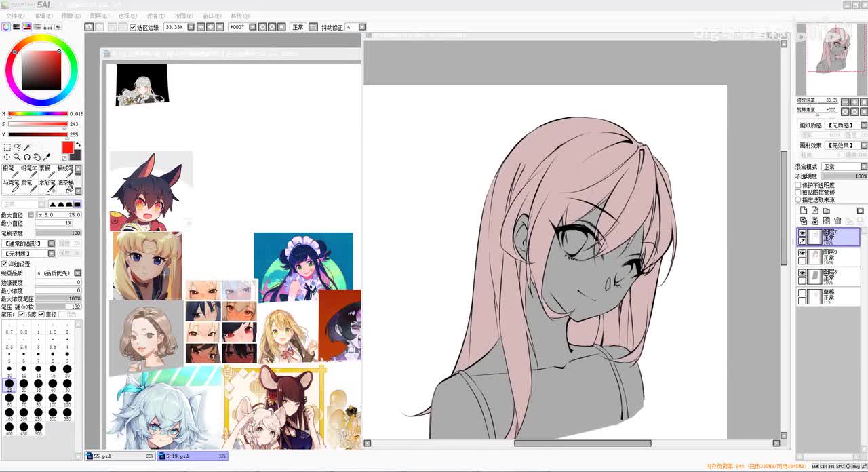Create new linework layer icon
Image resolution: width=868 pixels, height=472 pixels.
(x=815, y=210)
